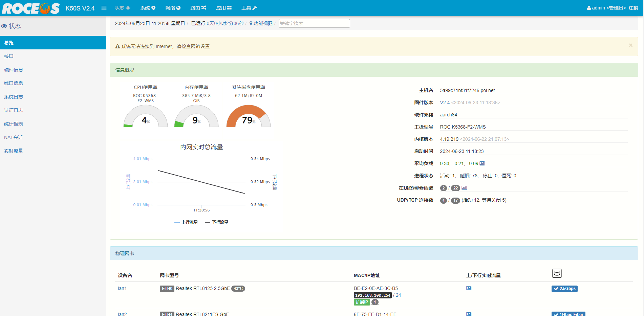Click the chart icon beside average load

(482, 163)
